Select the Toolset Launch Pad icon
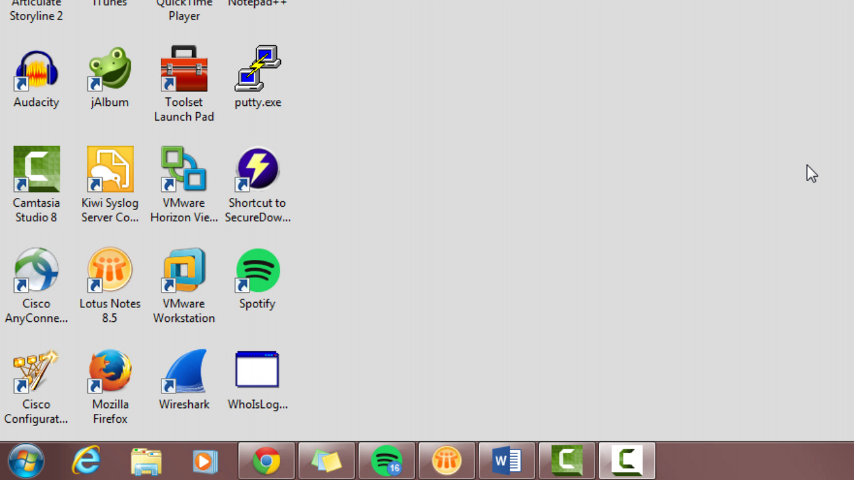The height and width of the screenshot is (480, 854). [x=184, y=72]
